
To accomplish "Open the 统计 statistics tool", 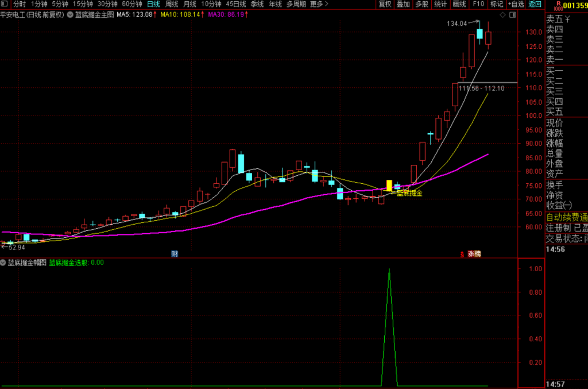I will tap(440, 4).
